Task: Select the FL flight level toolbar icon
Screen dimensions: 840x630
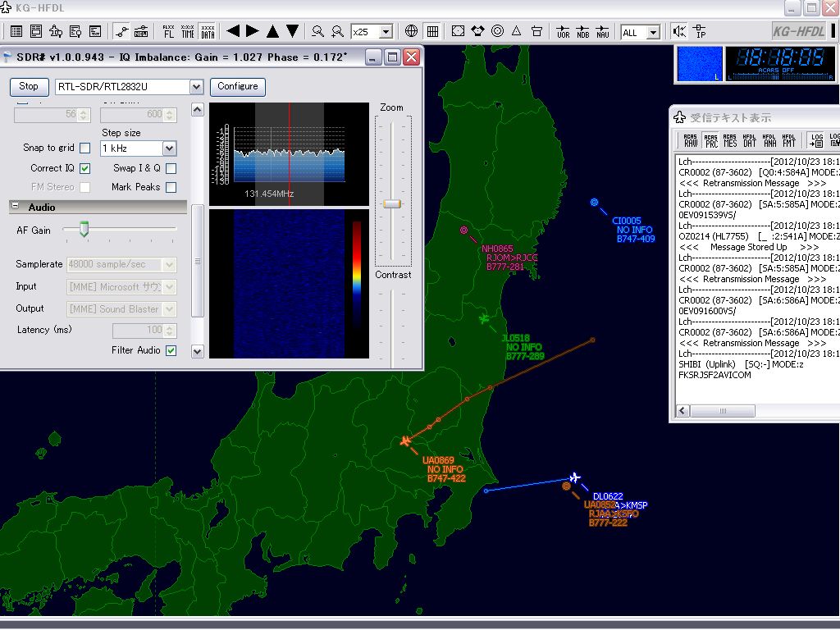Action: pos(168,31)
